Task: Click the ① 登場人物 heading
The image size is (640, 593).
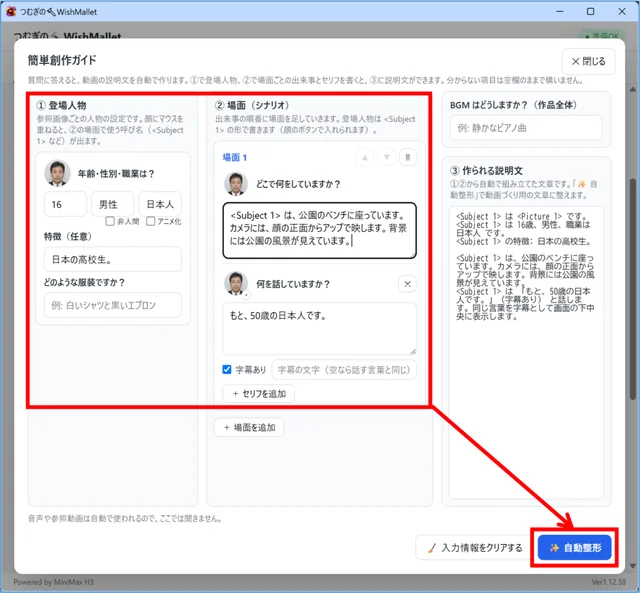Action: click(61, 106)
